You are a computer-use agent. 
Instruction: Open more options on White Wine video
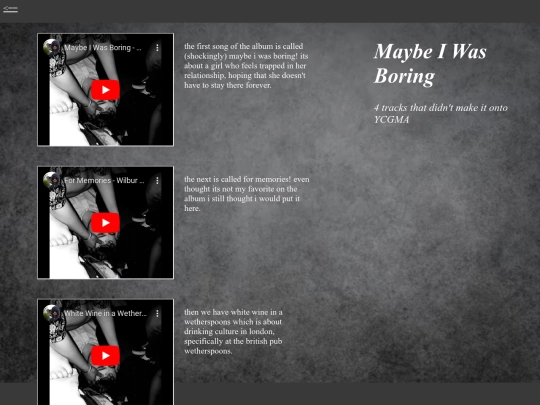click(157, 313)
